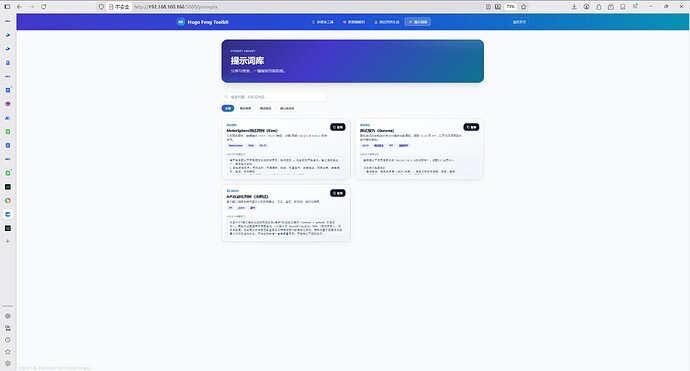690x371 pixels.
Task: Copy the MeterSphere (Kimi) prompt card
Action: 338,127
